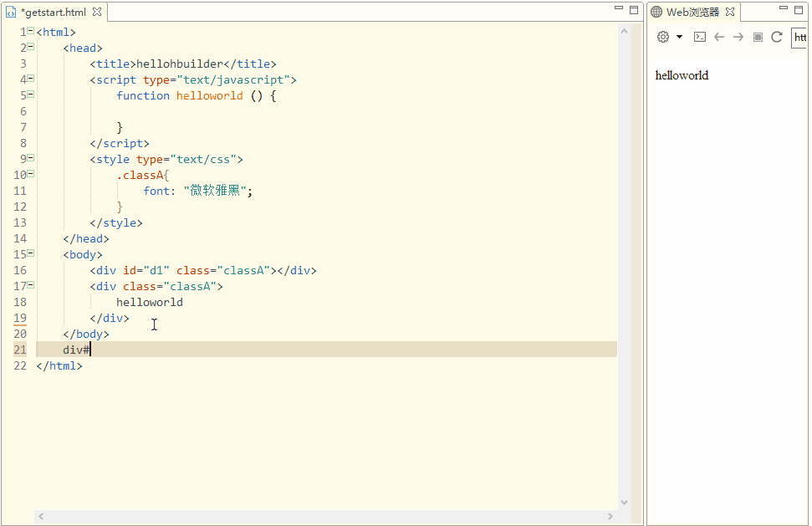Click inside the URL address field
Screen dimensions: 812x526
pyautogui.click(x=802, y=37)
